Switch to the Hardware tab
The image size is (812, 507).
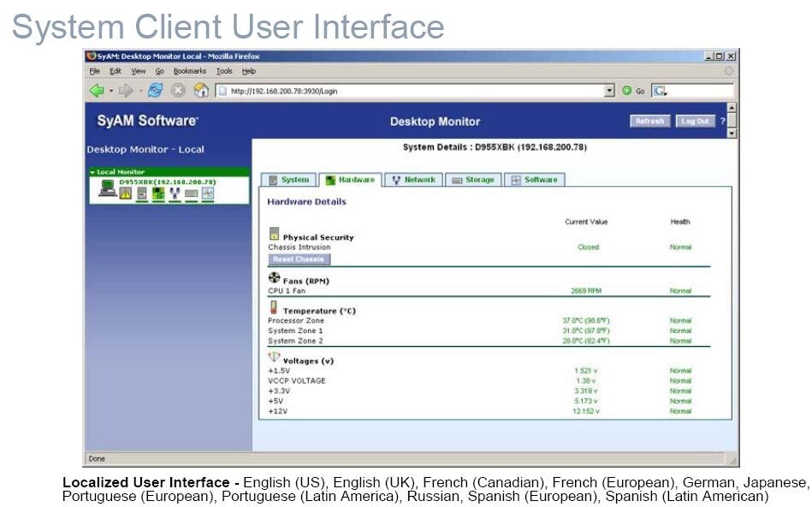pyautogui.click(x=350, y=180)
